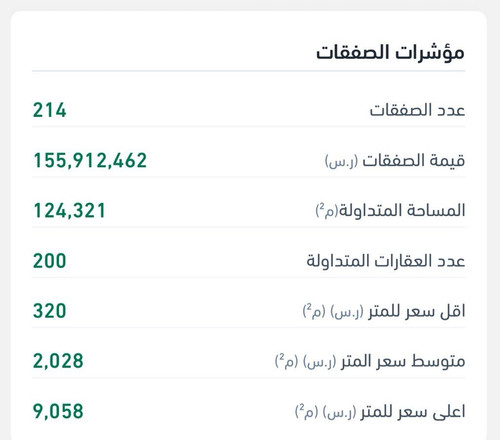Select the المساحة المتداولة label
500x440 pixels.
click(x=402, y=211)
